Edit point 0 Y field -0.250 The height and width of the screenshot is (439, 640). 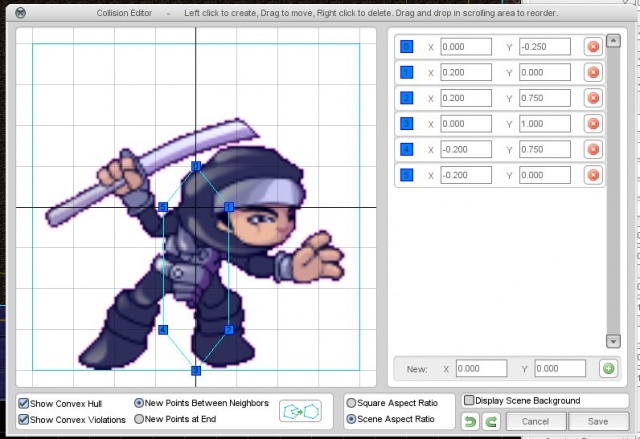coord(545,47)
